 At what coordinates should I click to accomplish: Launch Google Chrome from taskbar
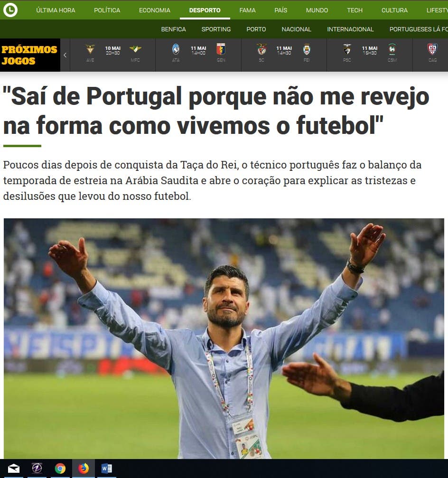(x=60, y=468)
